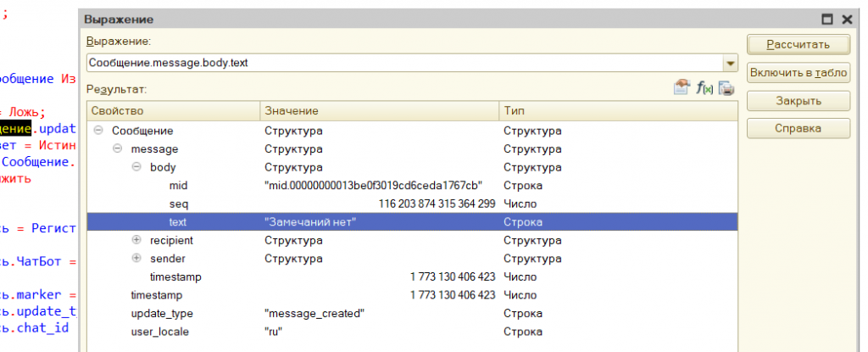The height and width of the screenshot is (352, 868).
Task: Click the Тип column header
Action: 618,111
